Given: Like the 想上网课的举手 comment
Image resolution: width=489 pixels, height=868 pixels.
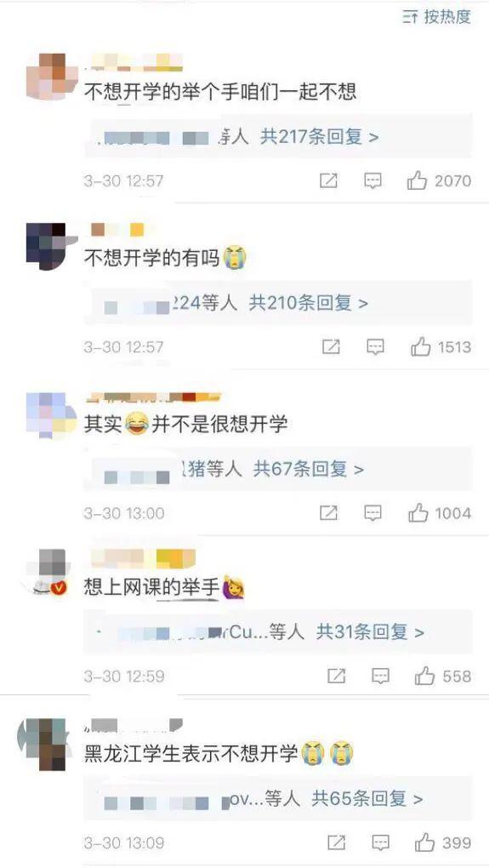Looking at the screenshot, I should coord(424,676).
